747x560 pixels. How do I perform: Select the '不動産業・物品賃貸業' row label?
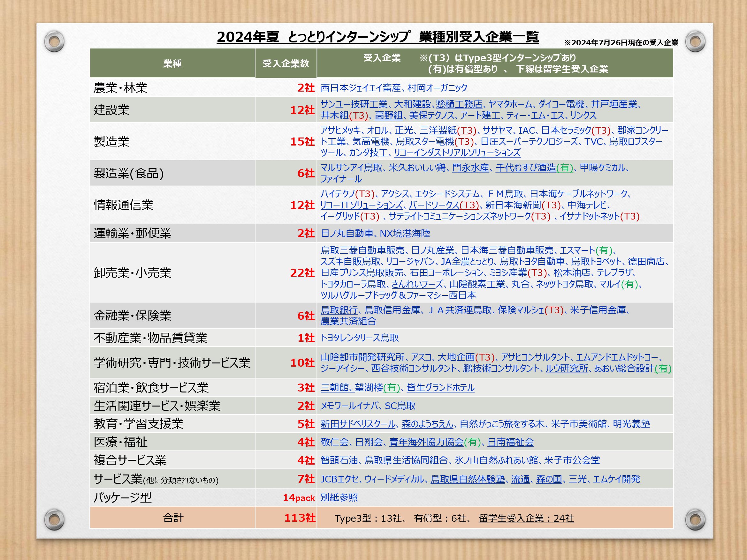[151, 338]
